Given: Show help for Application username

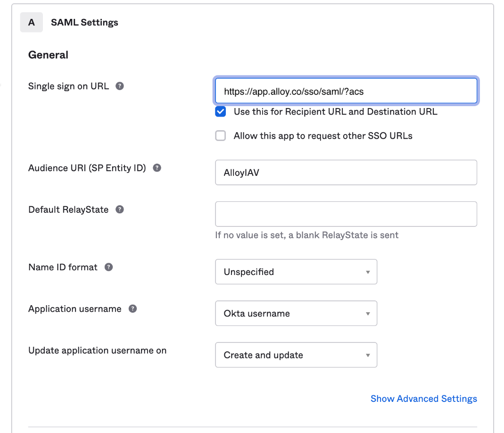Looking at the screenshot, I should (133, 309).
